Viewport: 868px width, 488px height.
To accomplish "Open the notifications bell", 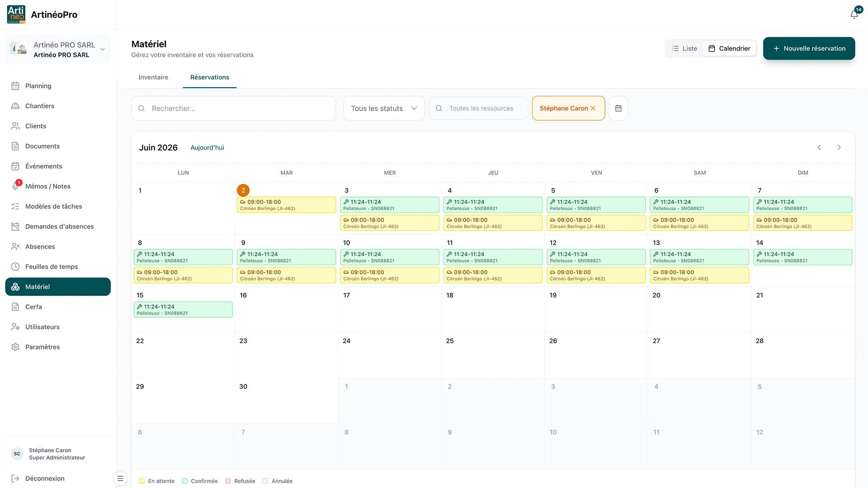I will coord(854,14).
